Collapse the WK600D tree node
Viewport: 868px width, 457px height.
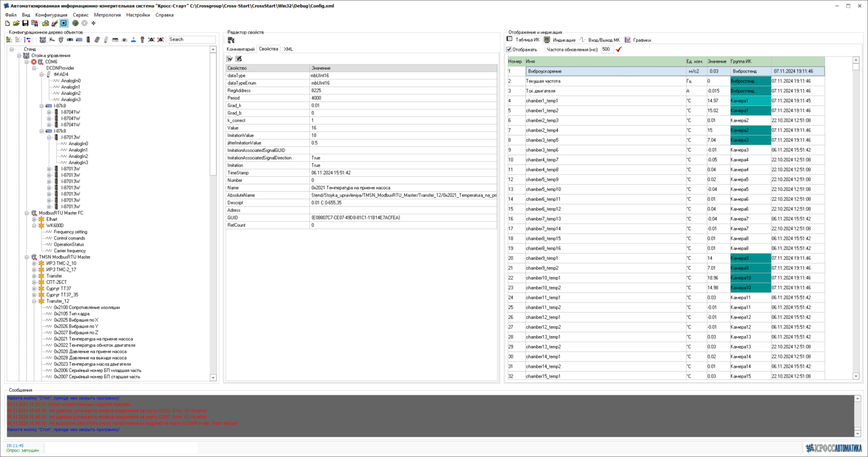point(34,226)
